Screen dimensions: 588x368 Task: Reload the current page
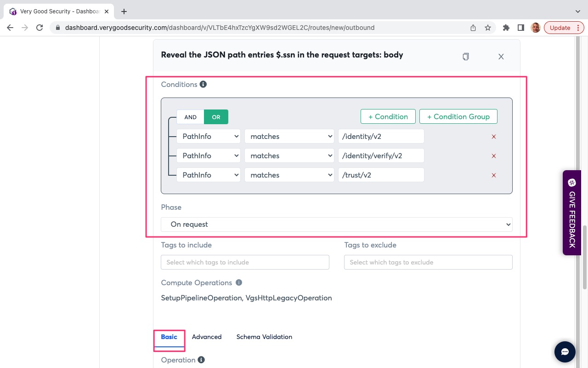(x=40, y=28)
